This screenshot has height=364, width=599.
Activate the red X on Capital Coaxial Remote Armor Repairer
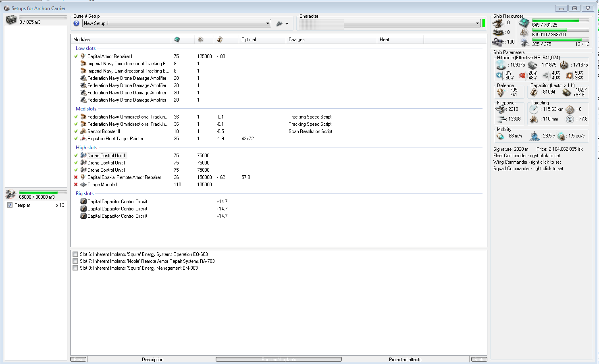click(76, 177)
